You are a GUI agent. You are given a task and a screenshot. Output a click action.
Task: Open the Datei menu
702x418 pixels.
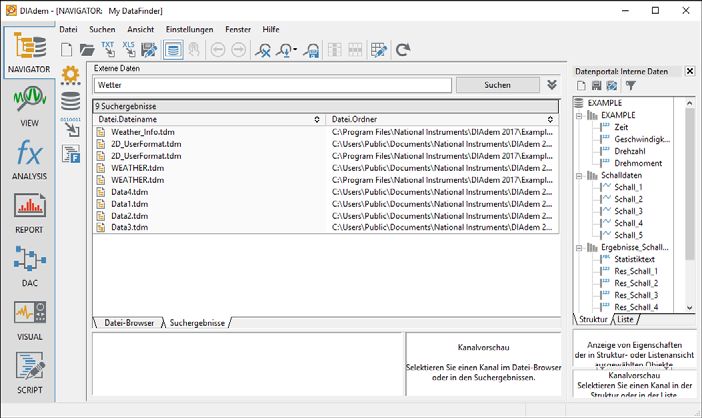coord(68,30)
